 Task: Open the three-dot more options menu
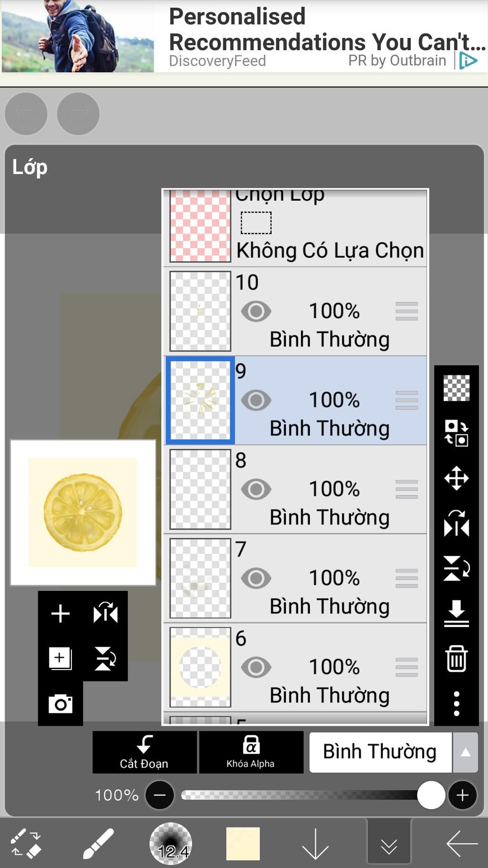[456, 703]
